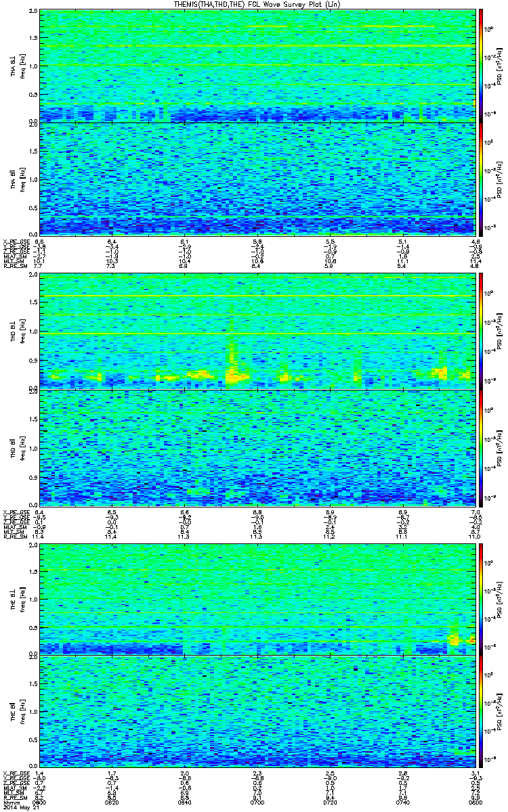Click the THEMIS FGL Wave Survey Plot title
This screenshot has height=812, width=508.
click(258, 5)
